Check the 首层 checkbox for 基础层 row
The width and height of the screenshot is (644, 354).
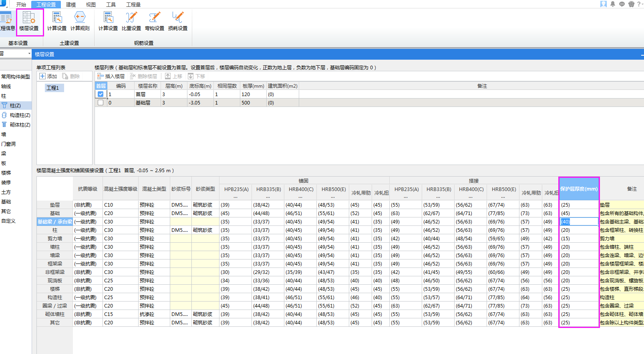[101, 103]
